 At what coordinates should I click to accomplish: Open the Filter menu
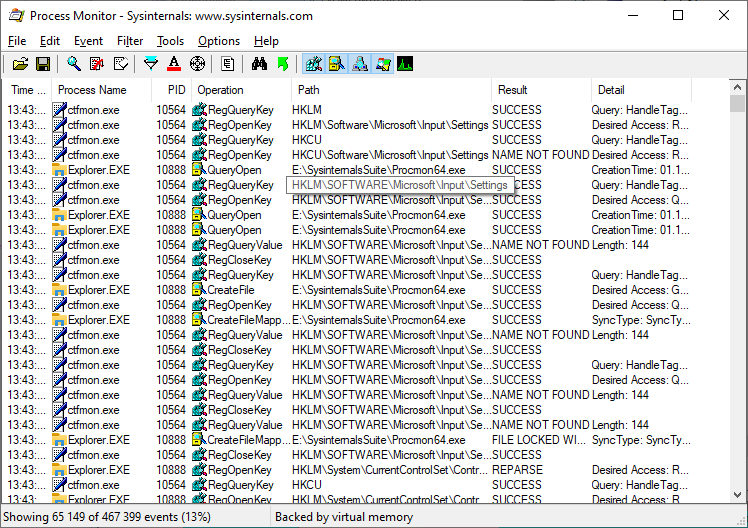click(130, 41)
